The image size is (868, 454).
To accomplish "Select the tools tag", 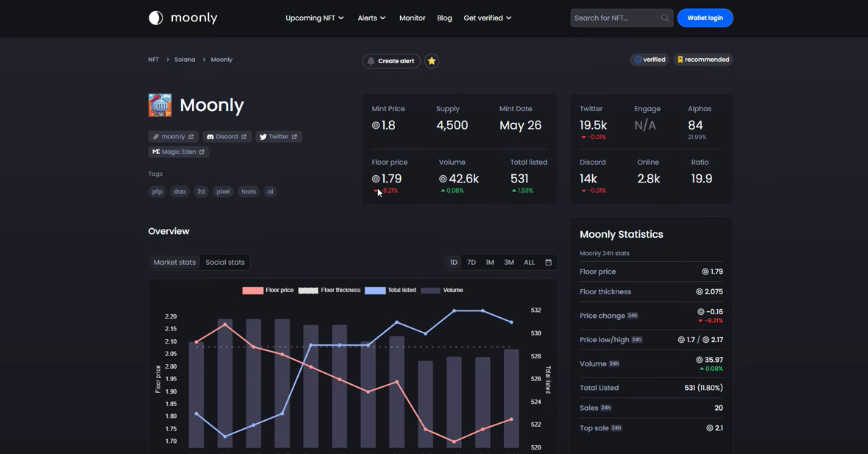I will tap(249, 191).
